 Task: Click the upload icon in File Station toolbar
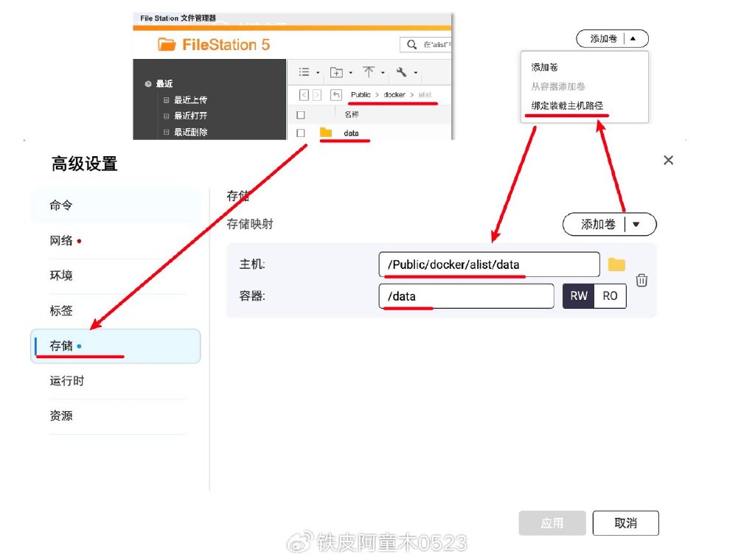click(x=369, y=71)
